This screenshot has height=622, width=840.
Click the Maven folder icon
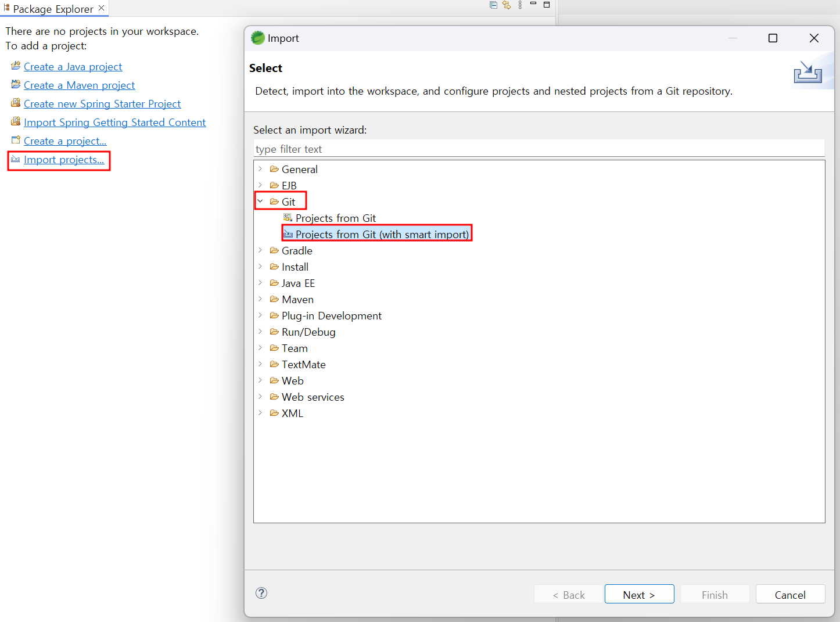click(x=274, y=299)
